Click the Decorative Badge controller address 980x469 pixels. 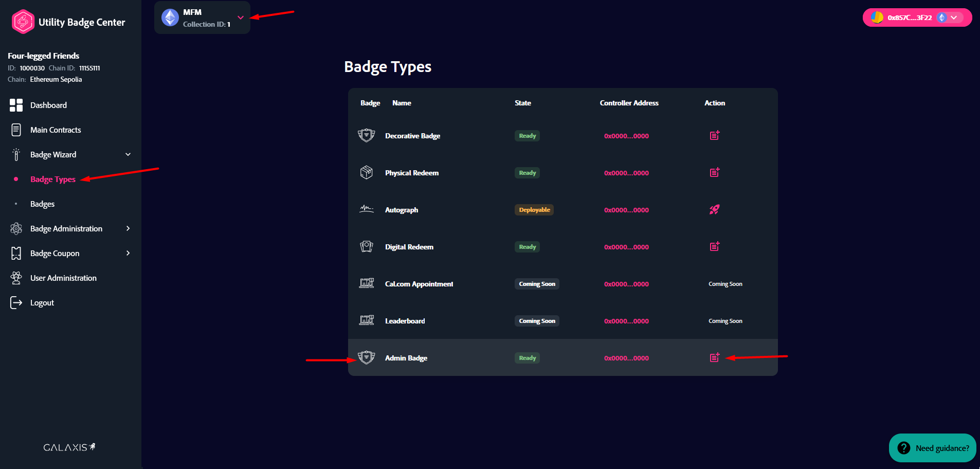click(x=626, y=136)
